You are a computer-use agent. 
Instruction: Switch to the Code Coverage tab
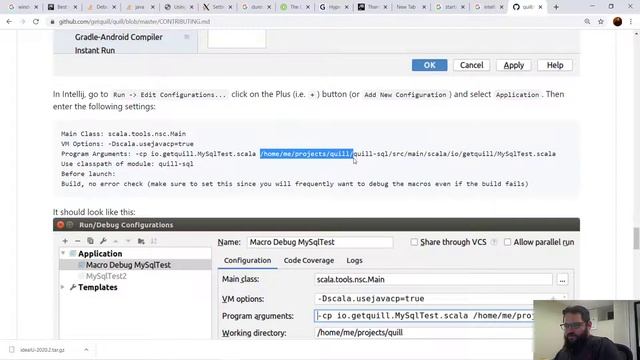[309, 260]
